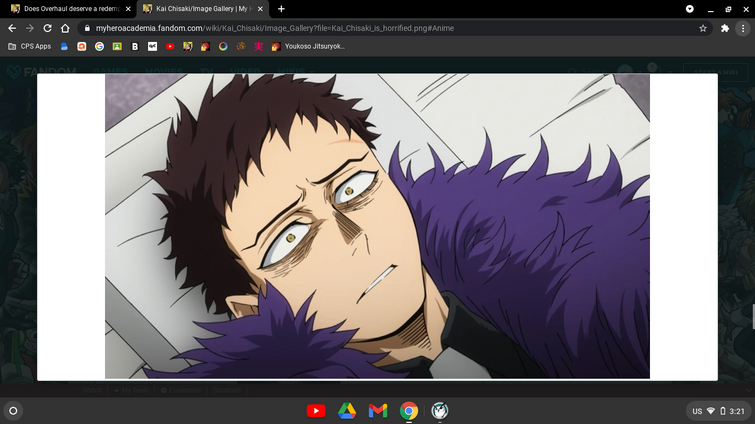Open the Google Classroom bookmark

click(117, 46)
